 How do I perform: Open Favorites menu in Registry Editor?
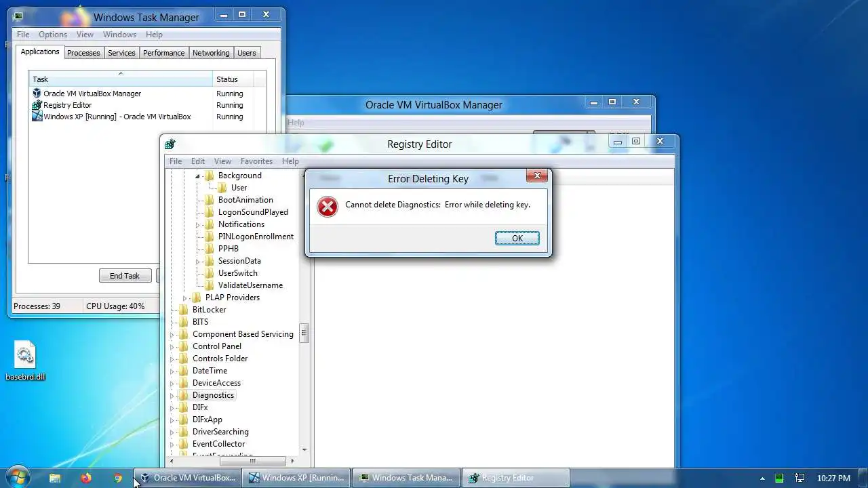click(x=256, y=161)
